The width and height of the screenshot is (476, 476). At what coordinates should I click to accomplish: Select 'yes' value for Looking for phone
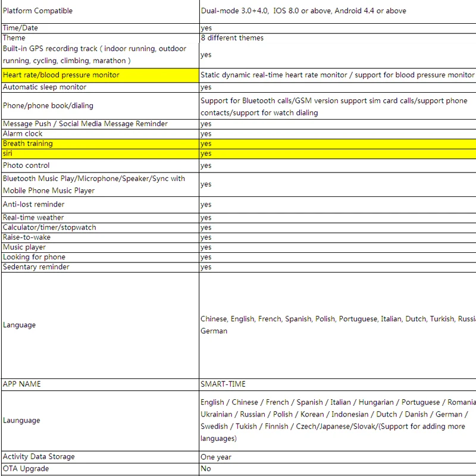[x=337, y=258]
